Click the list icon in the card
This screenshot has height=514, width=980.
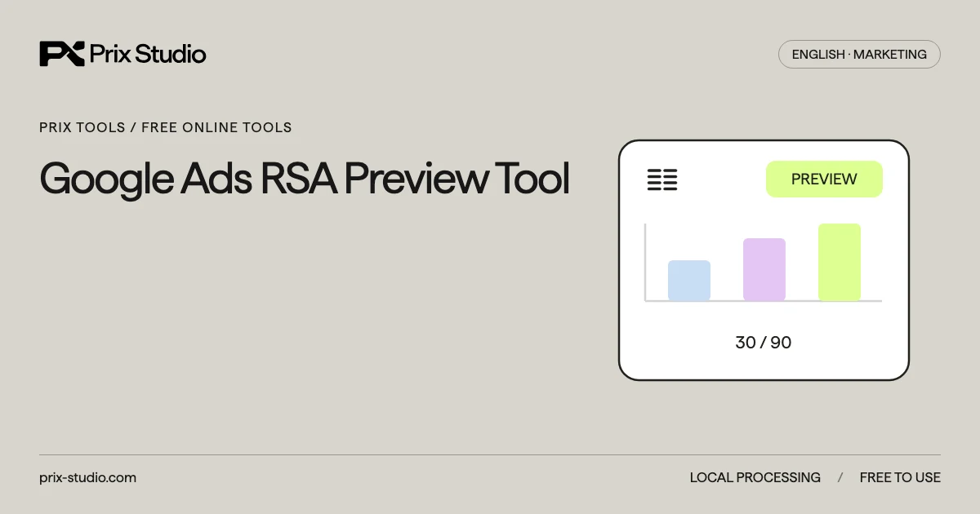click(662, 179)
